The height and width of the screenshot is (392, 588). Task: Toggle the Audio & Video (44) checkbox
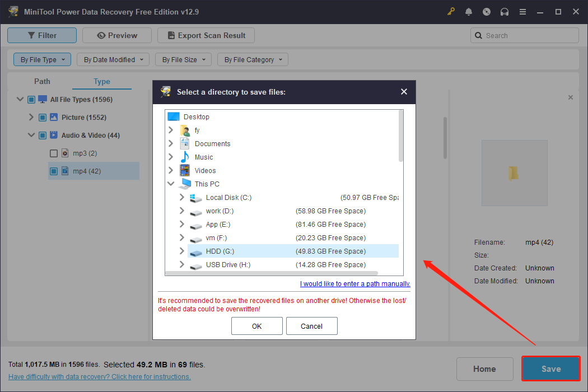coord(43,135)
